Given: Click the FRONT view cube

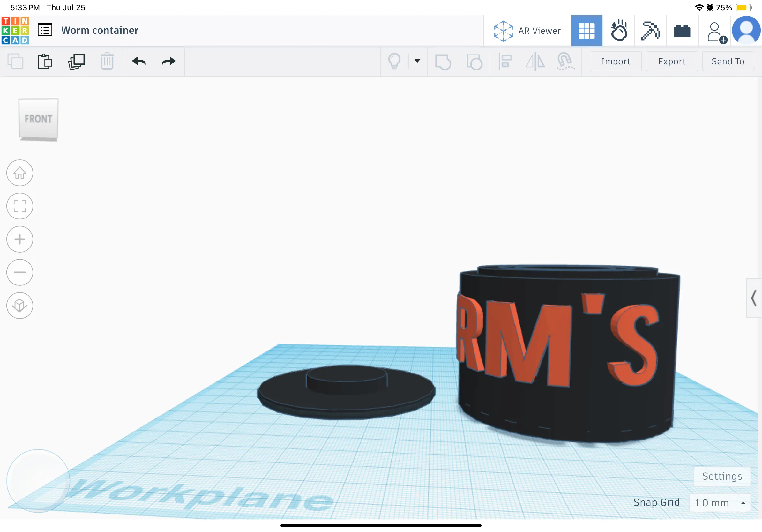Looking at the screenshot, I should point(39,119).
